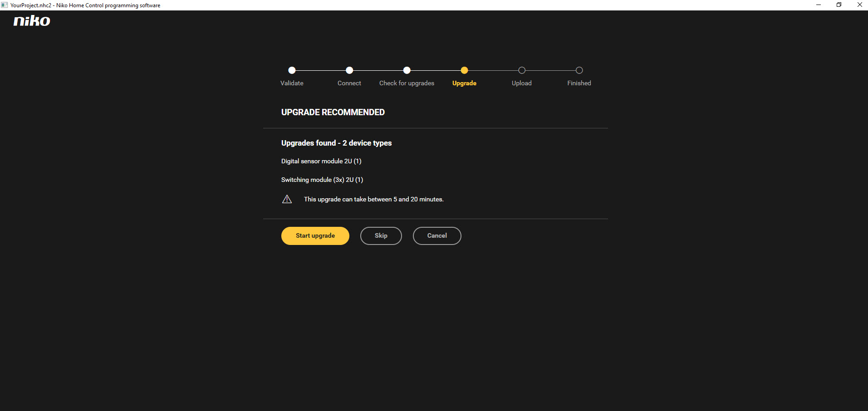Click the app icon in title bar
Viewport: 868px width, 411px height.
tap(5, 5)
